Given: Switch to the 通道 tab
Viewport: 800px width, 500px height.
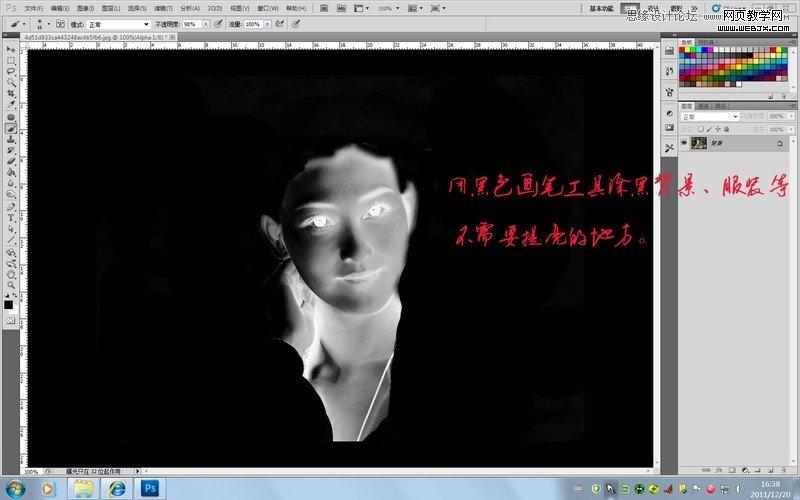Looking at the screenshot, I should tap(703, 106).
